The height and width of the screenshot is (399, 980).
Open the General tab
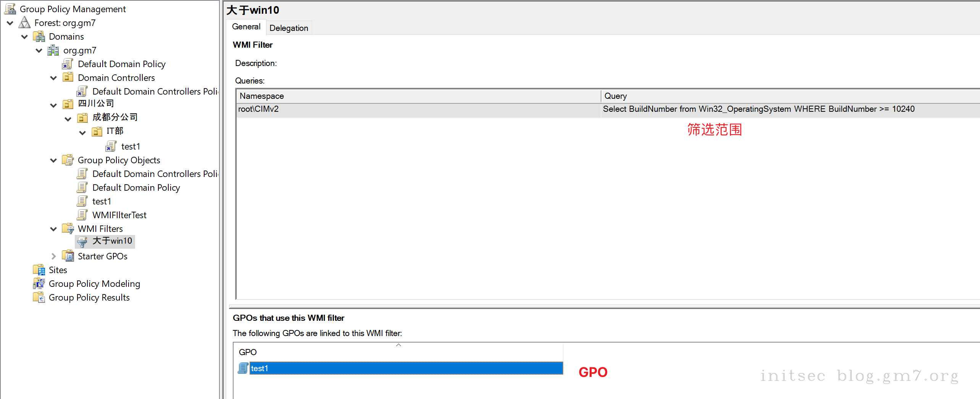point(246,27)
